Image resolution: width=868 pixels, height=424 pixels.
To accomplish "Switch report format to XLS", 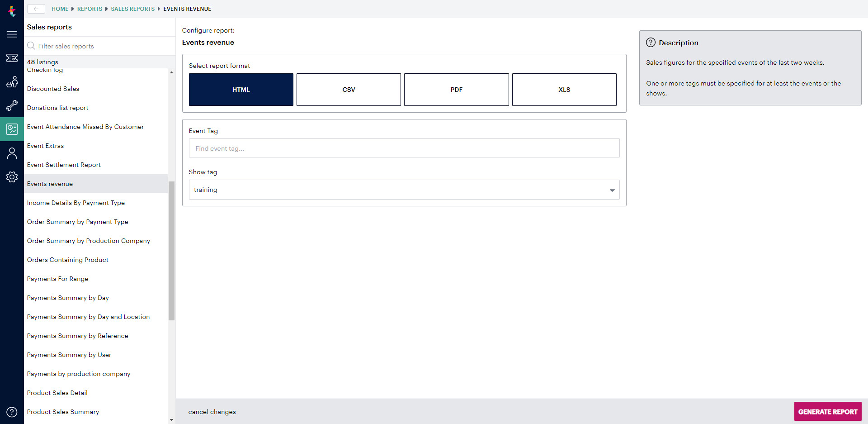I will click(564, 89).
